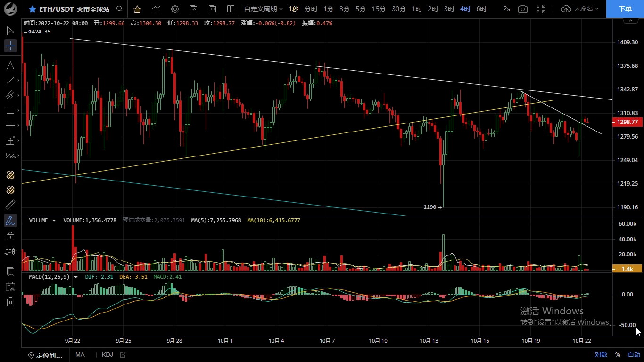Open chart settings gear icon
Screen dimensions: 644x362
(x=175, y=9)
